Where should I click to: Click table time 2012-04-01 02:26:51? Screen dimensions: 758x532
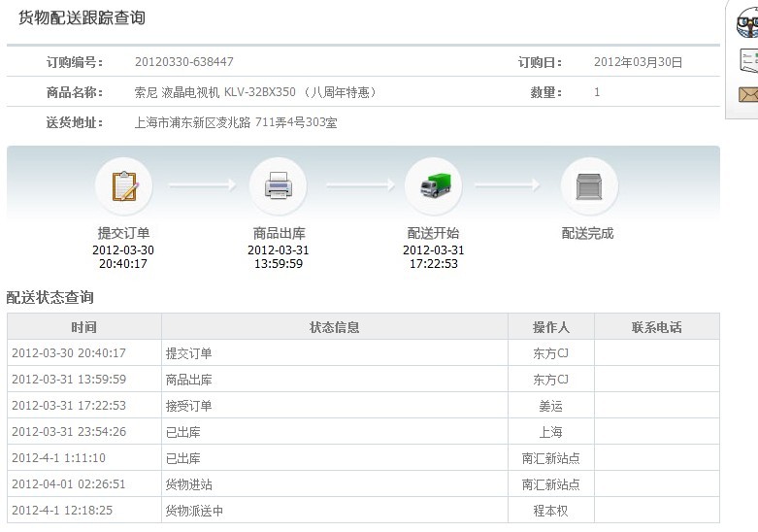(68, 484)
